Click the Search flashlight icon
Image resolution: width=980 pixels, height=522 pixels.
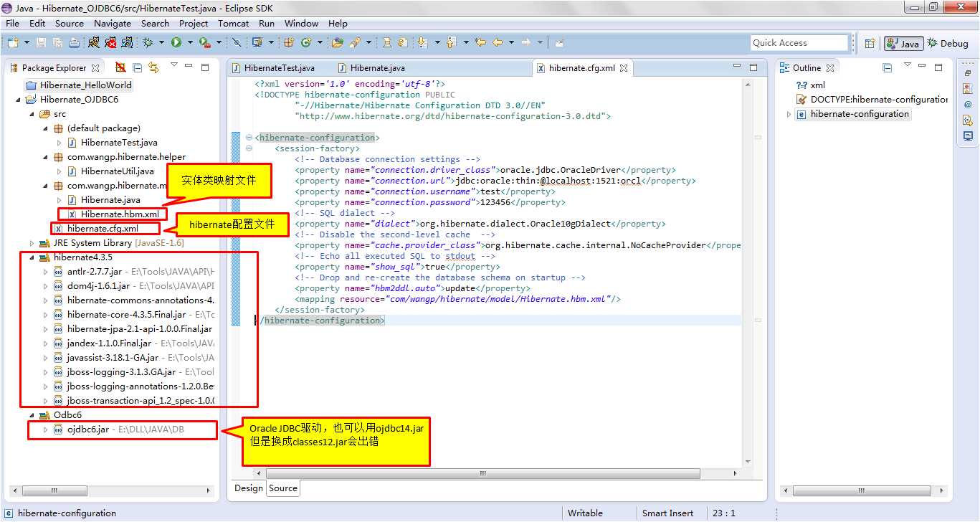[x=354, y=43]
